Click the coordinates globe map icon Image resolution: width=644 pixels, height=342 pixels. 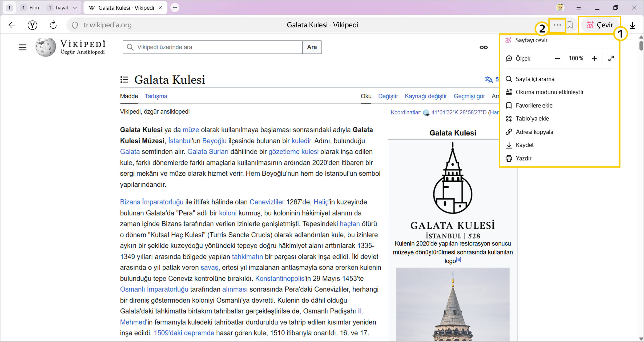(x=426, y=113)
